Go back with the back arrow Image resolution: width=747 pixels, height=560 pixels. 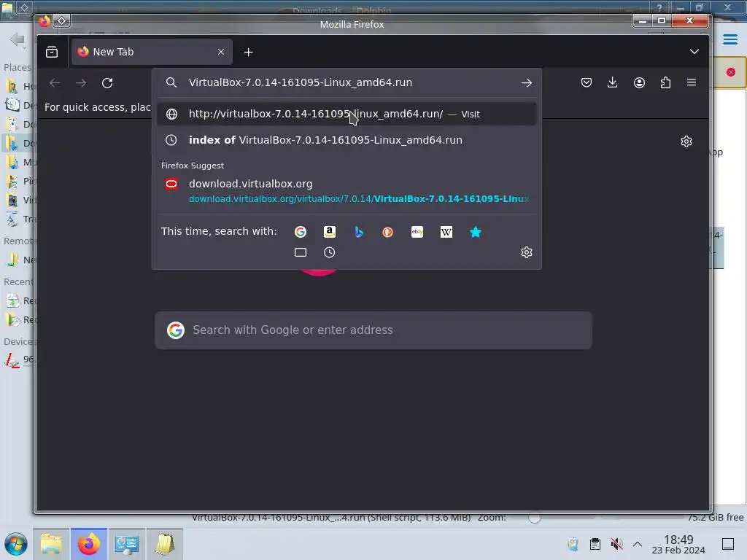pos(55,83)
